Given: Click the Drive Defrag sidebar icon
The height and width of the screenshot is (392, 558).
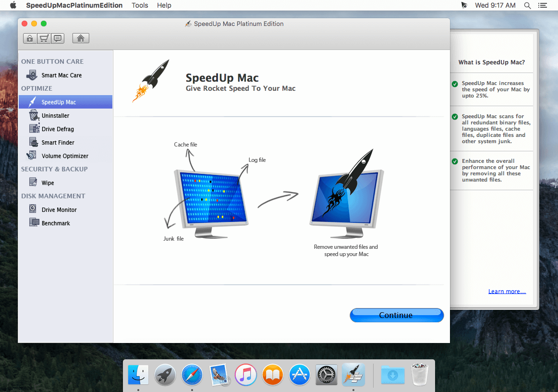Looking at the screenshot, I should [x=34, y=129].
